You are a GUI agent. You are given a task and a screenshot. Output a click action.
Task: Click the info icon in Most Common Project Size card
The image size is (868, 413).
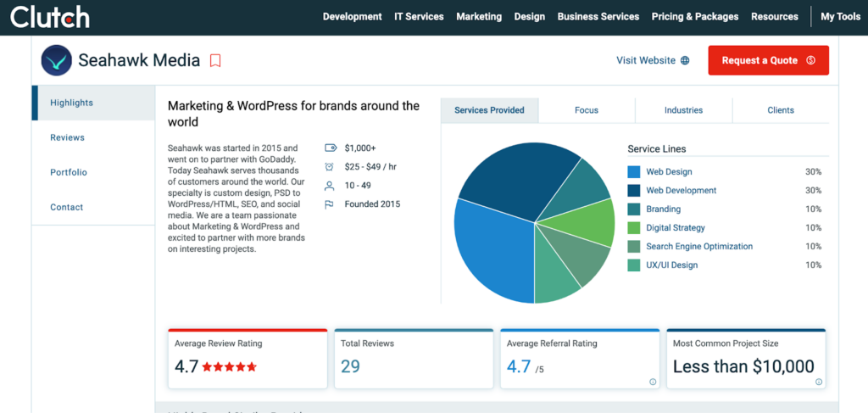click(x=818, y=382)
